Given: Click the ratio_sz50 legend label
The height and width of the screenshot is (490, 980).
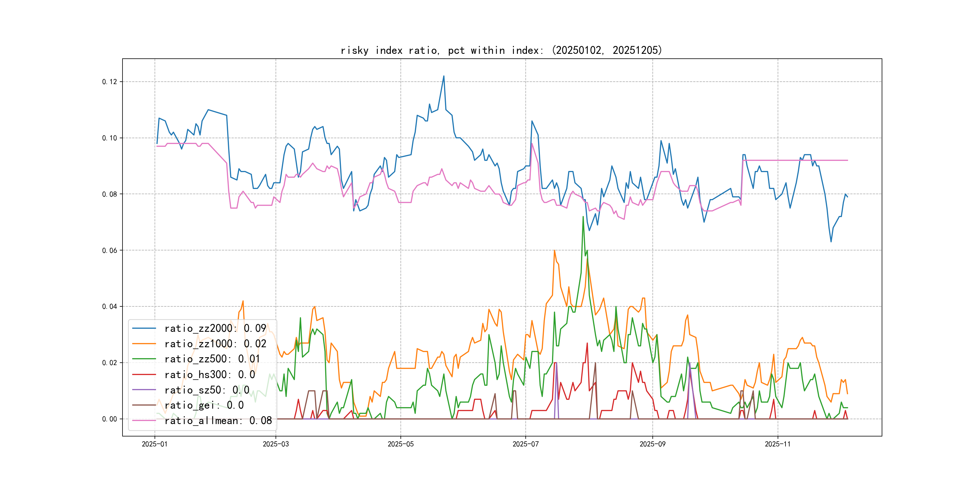Looking at the screenshot, I should 207,390.
